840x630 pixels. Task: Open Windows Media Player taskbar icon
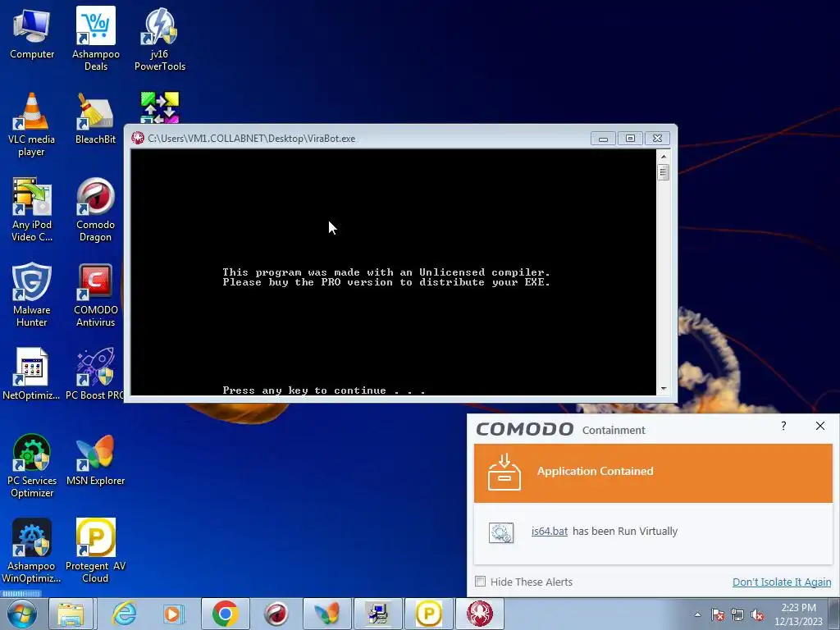click(x=174, y=614)
